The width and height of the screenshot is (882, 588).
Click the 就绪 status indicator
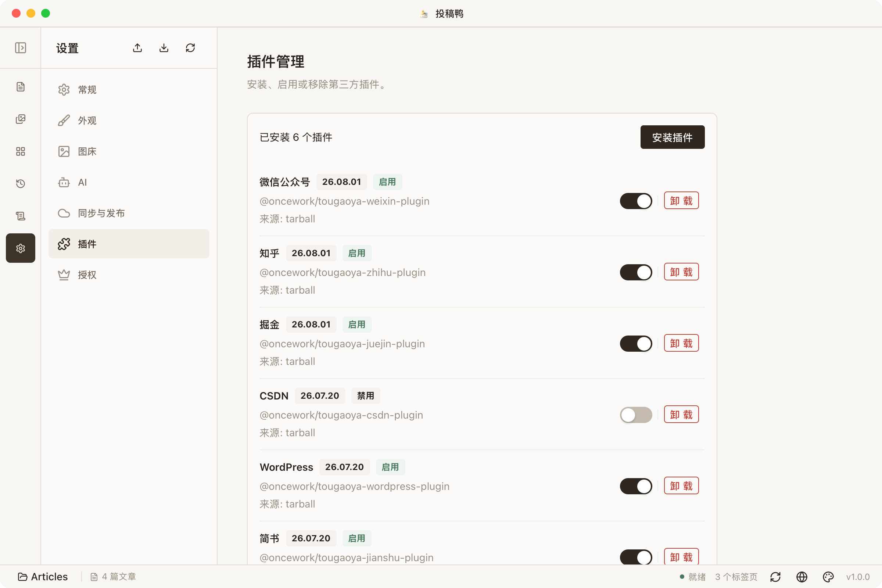(693, 577)
